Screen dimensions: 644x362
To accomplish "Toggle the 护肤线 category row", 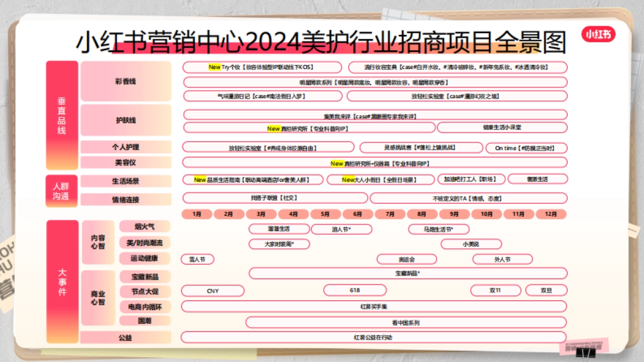I will pyautogui.click(x=126, y=121).
